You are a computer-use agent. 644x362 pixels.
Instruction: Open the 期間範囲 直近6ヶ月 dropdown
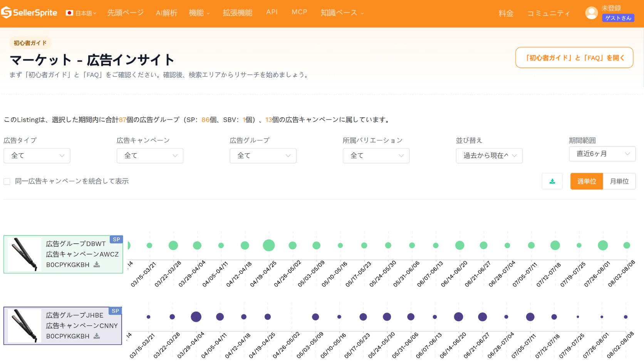pyautogui.click(x=602, y=154)
